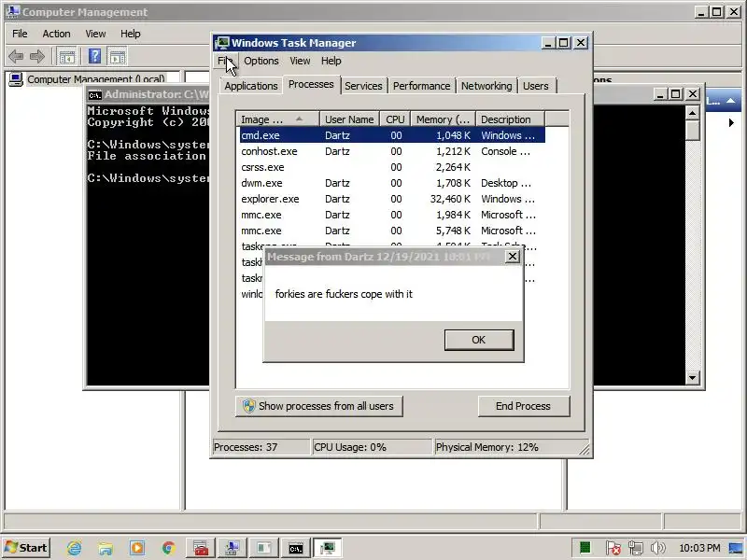Select the explorer.exe process row
The image size is (747, 560).
click(x=392, y=199)
